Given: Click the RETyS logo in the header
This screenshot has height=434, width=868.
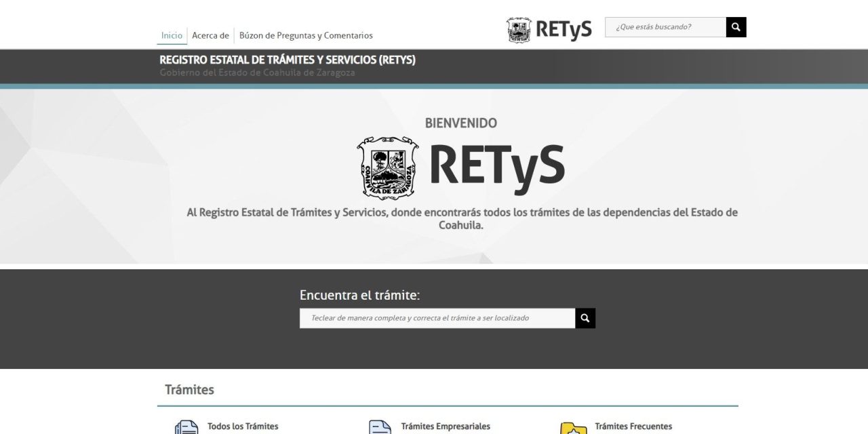Looking at the screenshot, I should point(549,29).
